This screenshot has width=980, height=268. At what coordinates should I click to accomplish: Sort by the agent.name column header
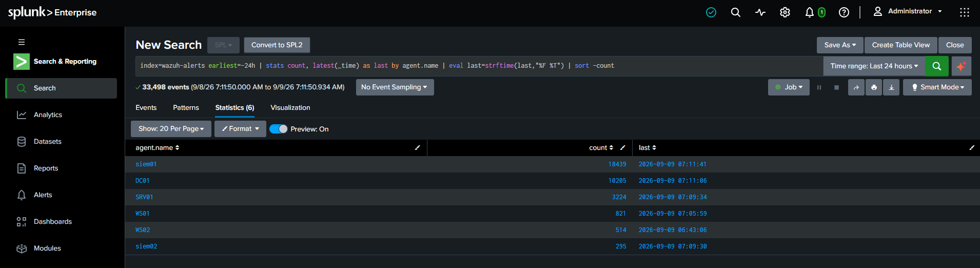[x=158, y=148]
